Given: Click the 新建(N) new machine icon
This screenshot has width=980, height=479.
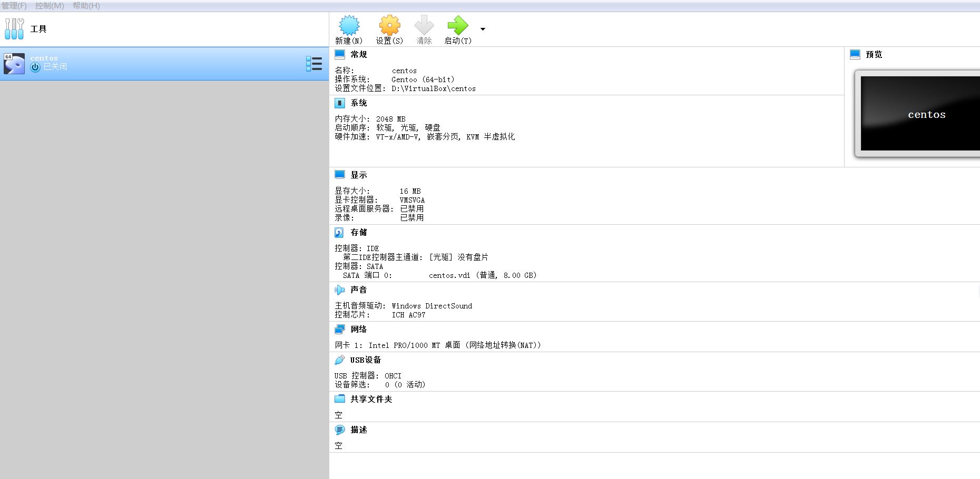Looking at the screenshot, I should (x=349, y=25).
